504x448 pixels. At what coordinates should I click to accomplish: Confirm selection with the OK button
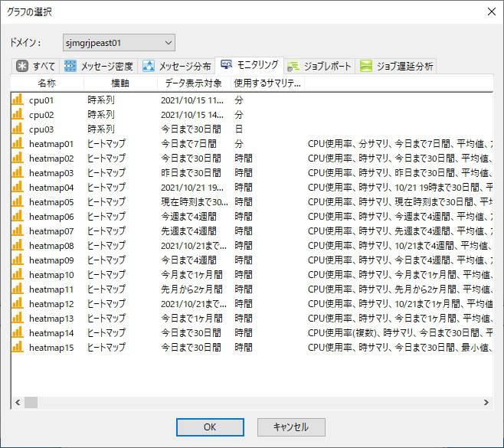coord(210,427)
